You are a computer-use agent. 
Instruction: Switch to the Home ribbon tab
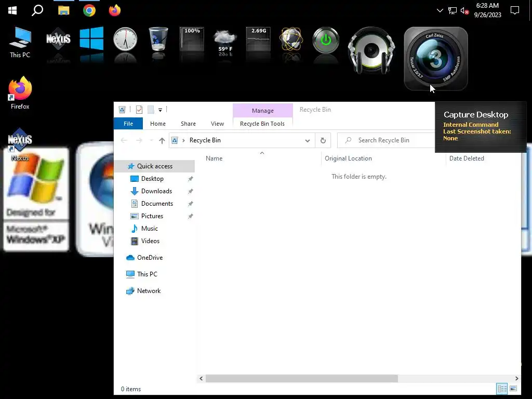[158, 124]
